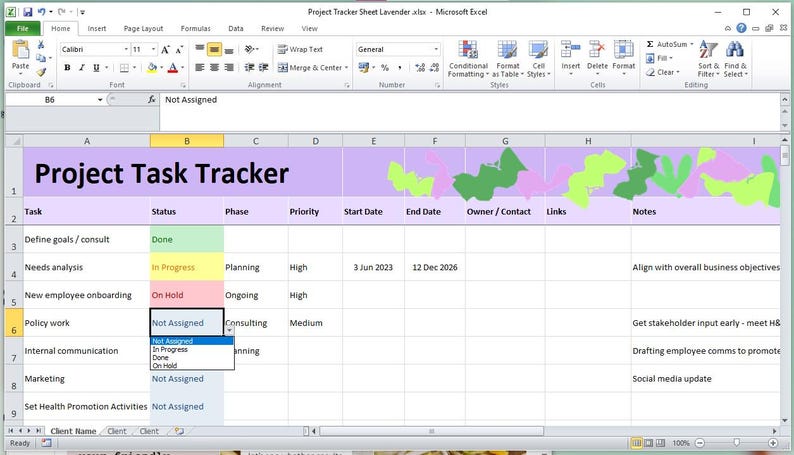Click the Insert Worksheet tab icon

[179, 431]
